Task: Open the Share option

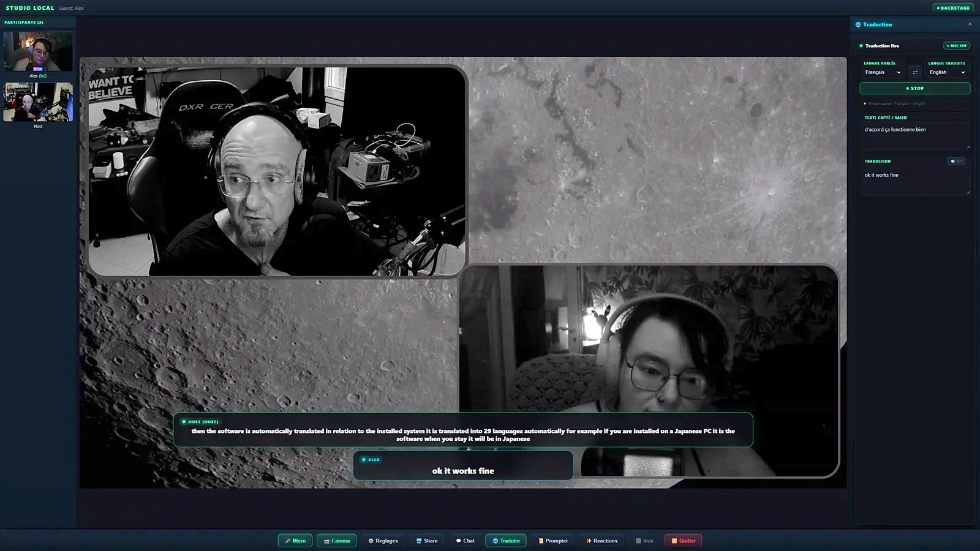Action: [427, 541]
